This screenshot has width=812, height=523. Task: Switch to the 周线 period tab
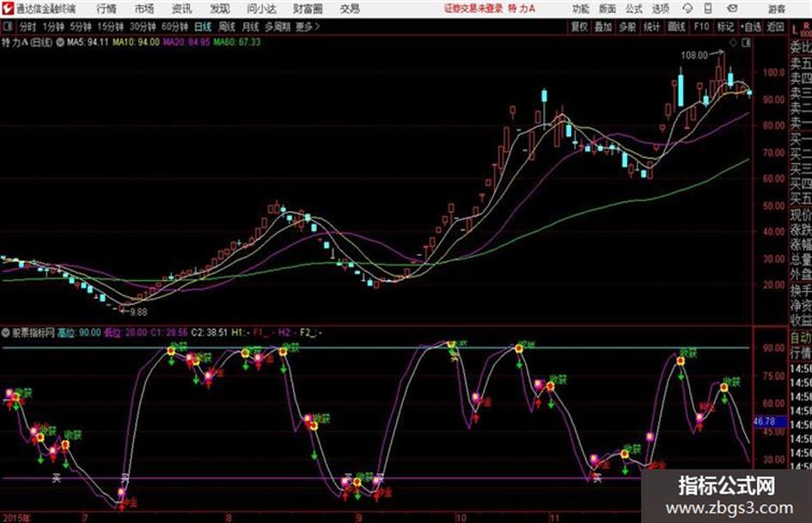pos(227,27)
